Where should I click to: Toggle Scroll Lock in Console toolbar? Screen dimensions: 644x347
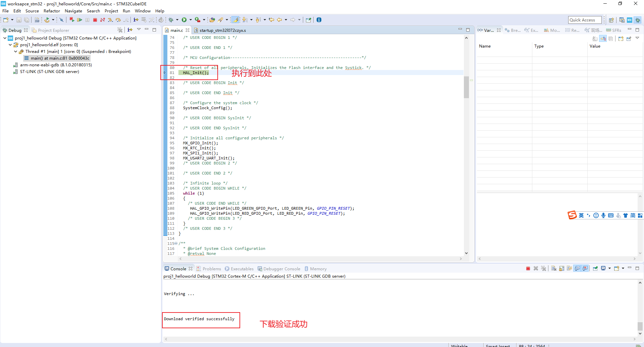tap(561, 268)
